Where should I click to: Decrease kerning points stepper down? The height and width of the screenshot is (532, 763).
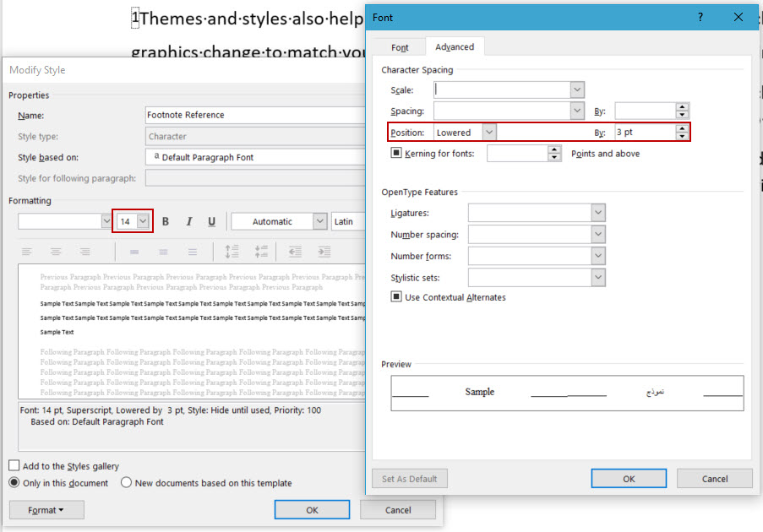(x=554, y=157)
